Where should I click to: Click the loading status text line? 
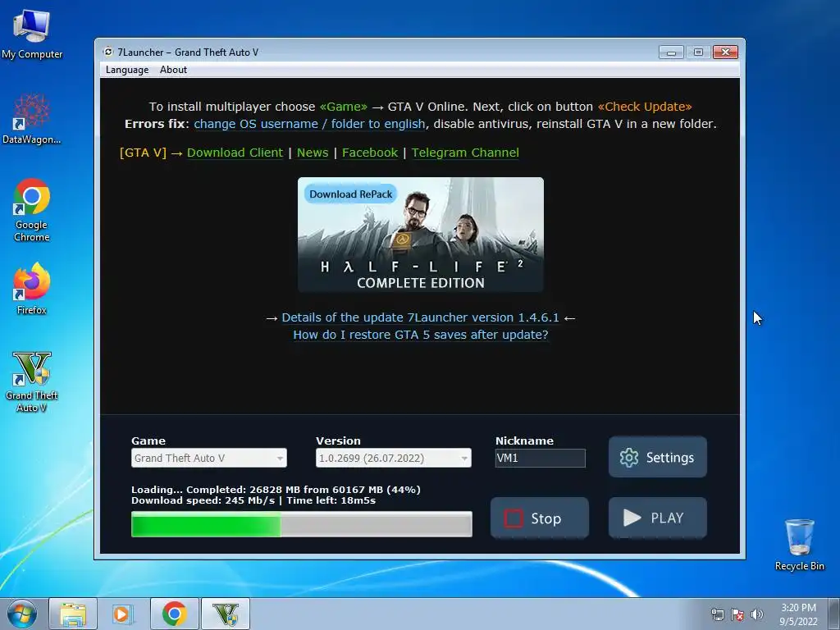pyautogui.click(x=276, y=490)
